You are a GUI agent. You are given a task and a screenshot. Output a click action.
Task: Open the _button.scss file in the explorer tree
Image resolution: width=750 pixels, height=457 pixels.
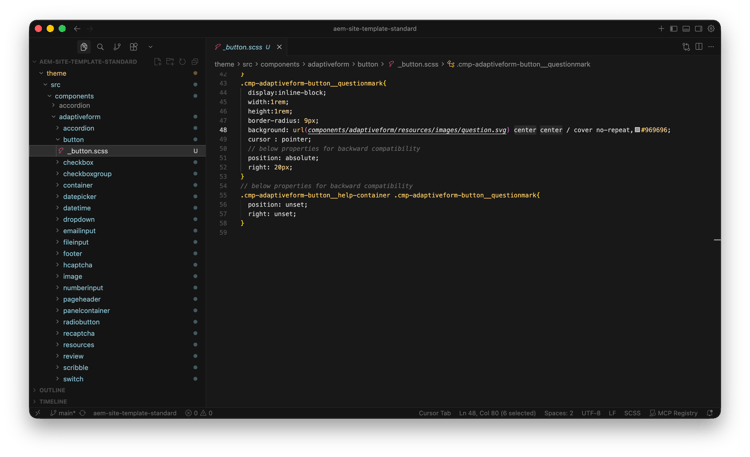(x=88, y=151)
